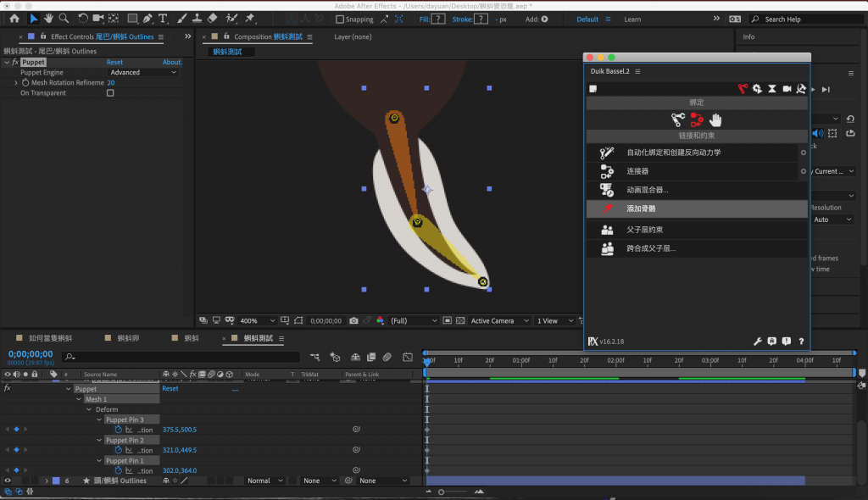Select the Hand tool in toolbar
The width and height of the screenshot is (868, 500).
(x=48, y=19)
